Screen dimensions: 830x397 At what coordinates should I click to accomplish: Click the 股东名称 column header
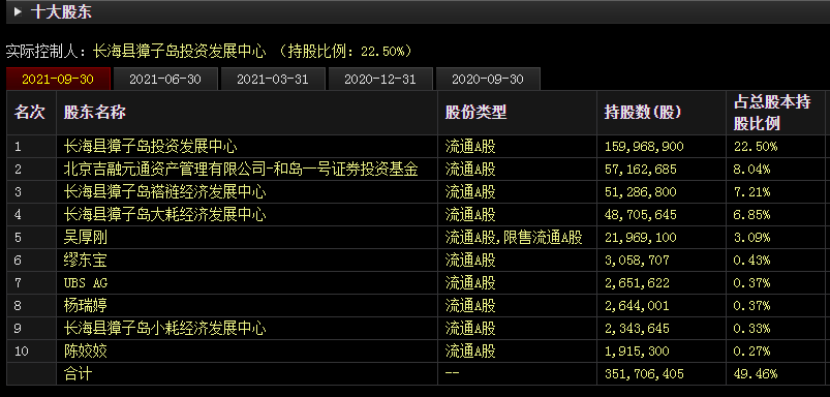tap(95, 112)
